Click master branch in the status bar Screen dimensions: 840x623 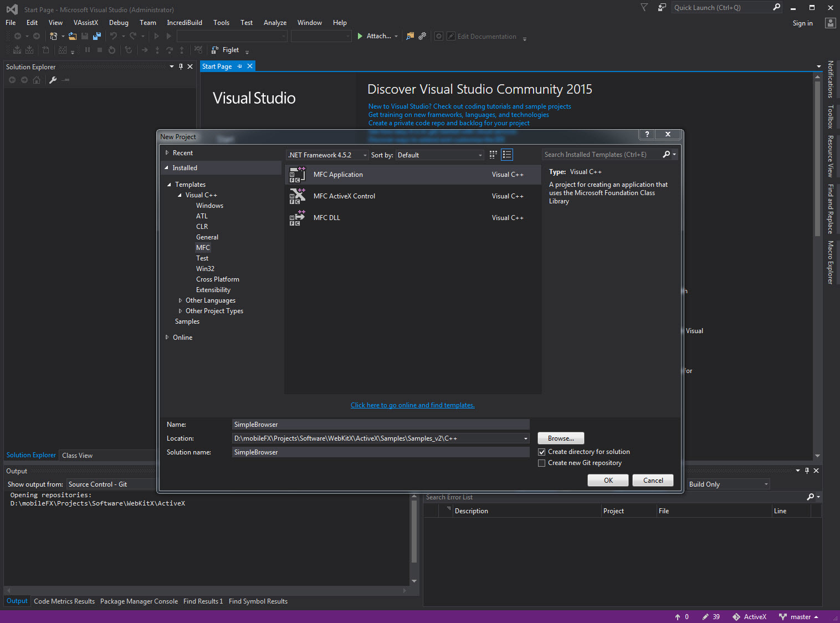click(x=801, y=616)
